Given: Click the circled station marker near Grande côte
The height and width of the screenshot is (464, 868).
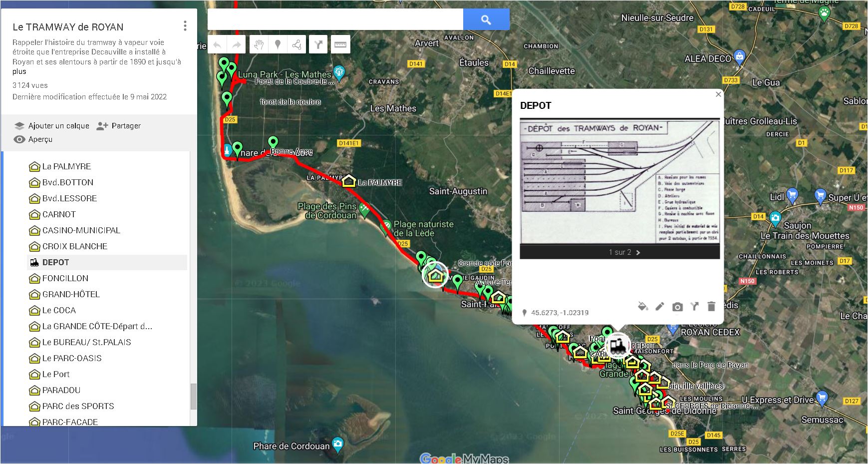Looking at the screenshot, I should click(435, 275).
